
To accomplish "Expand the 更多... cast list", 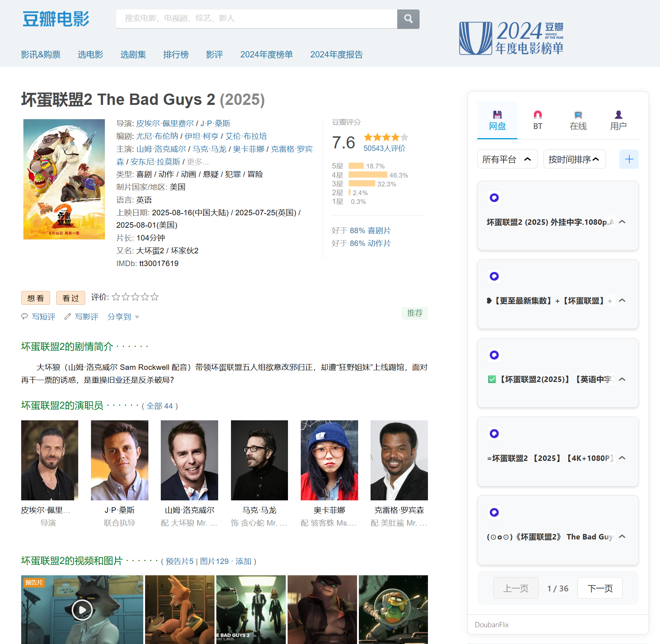I will pos(198,162).
